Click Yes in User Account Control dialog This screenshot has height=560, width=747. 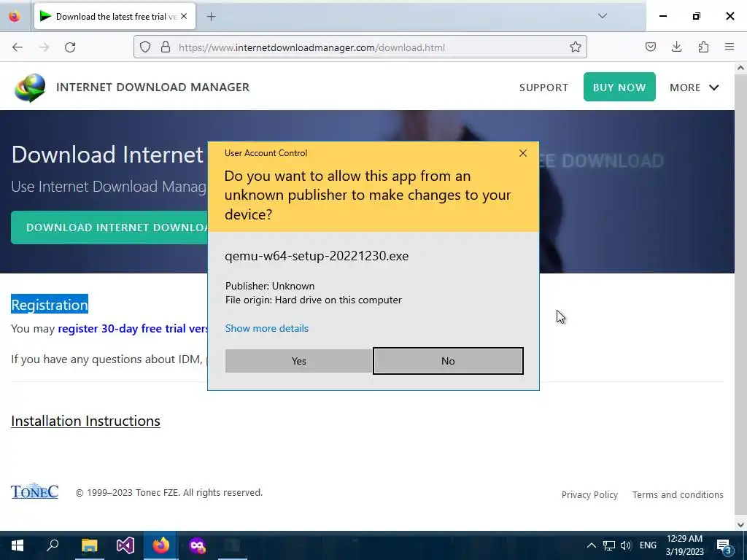[x=298, y=361]
